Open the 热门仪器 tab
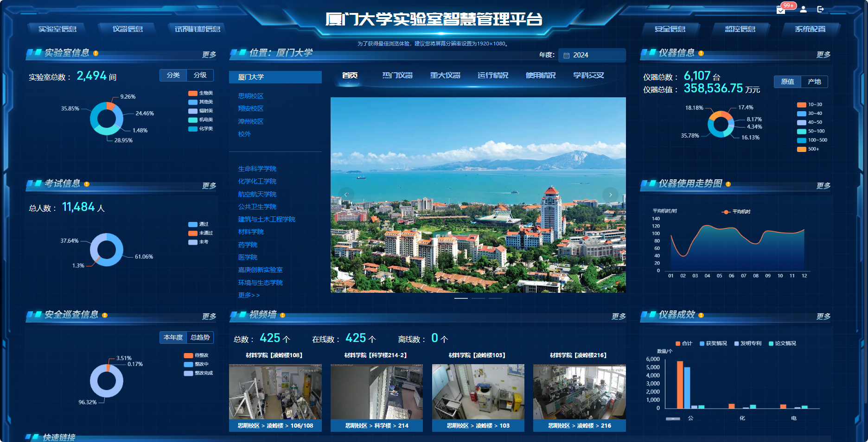 coord(397,76)
